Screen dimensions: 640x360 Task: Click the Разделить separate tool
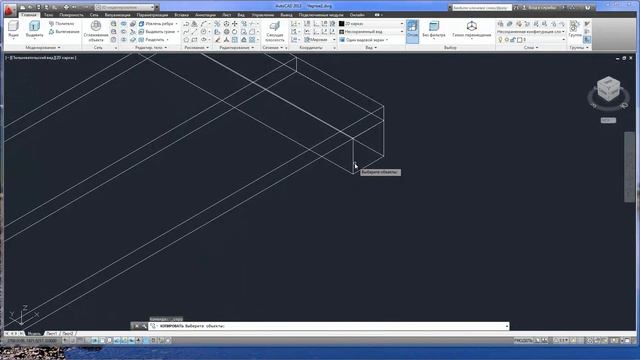pos(153,40)
